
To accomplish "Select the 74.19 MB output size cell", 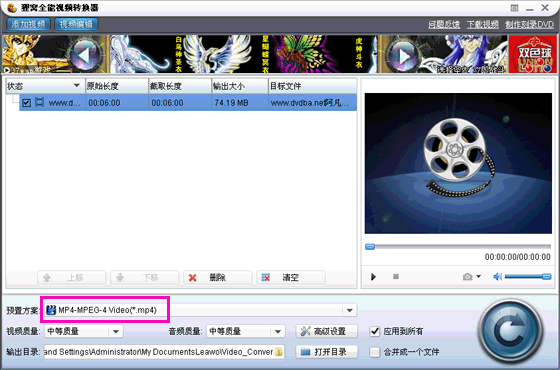I will coord(240,103).
